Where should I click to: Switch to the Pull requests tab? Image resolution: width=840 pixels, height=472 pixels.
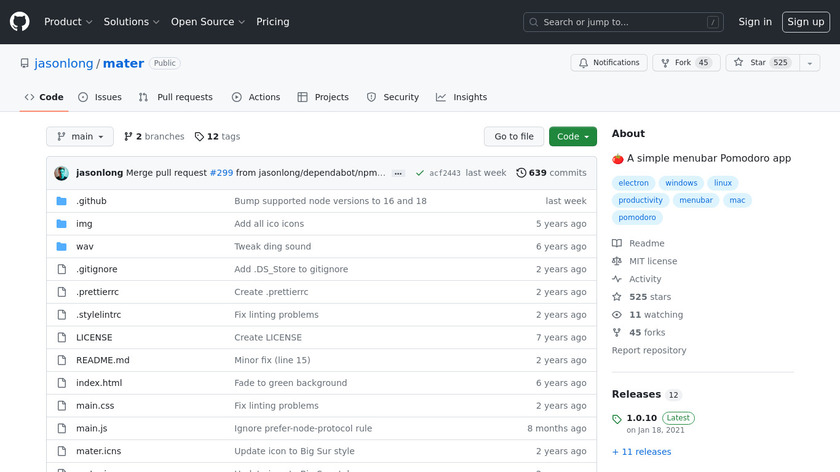pos(176,97)
